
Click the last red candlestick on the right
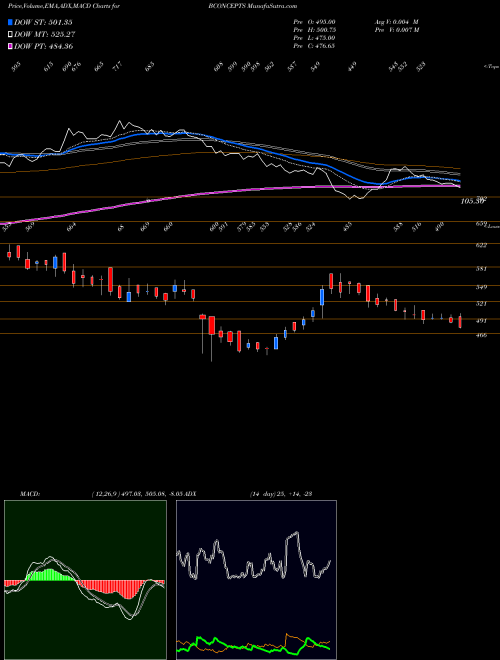coord(460,322)
